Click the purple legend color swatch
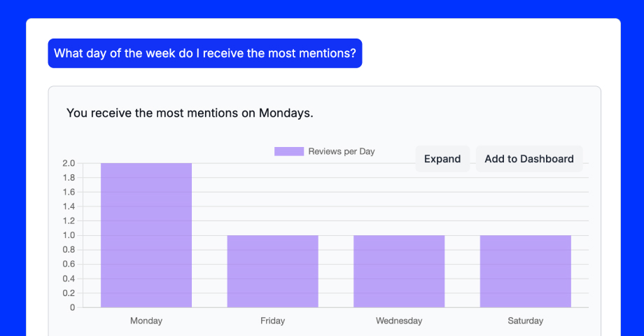The width and height of the screenshot is (644, 336). tap(289, 151)
